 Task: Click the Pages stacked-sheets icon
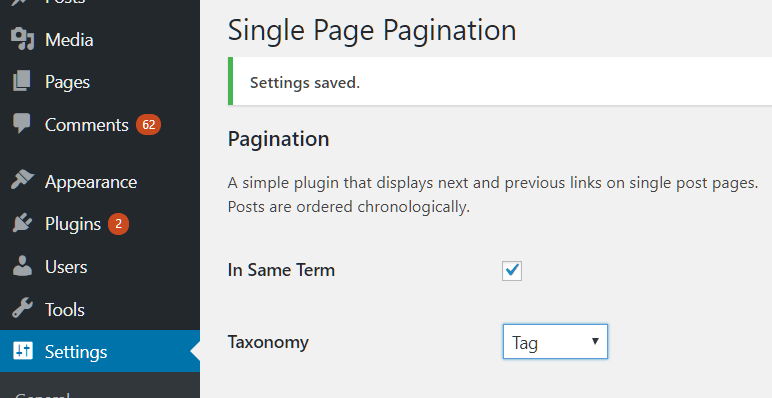[22, 81]
